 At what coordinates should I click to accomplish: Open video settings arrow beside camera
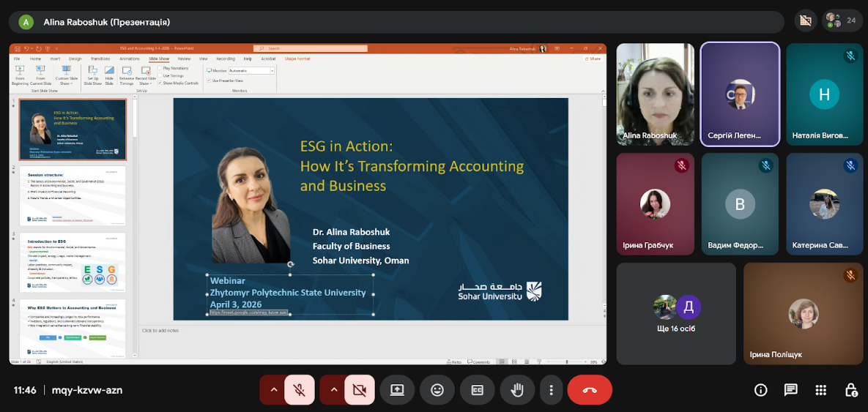click(x=334, y=390)
